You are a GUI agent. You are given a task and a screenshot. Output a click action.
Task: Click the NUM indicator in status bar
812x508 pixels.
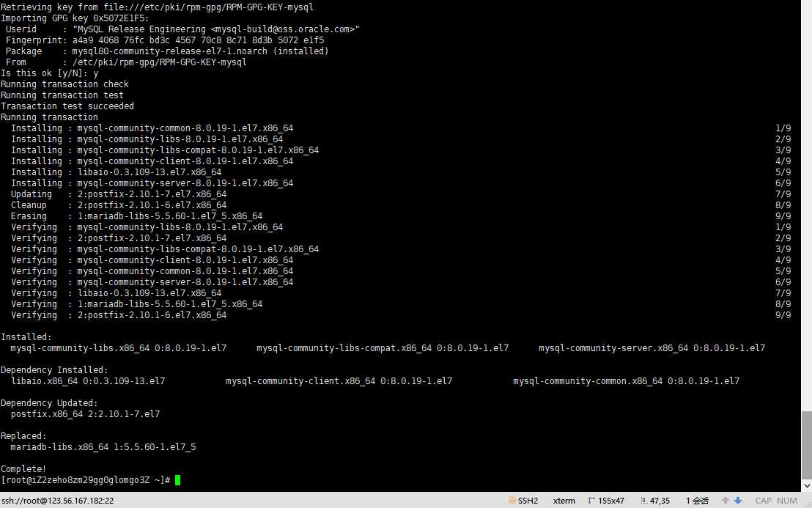[786, 501]
